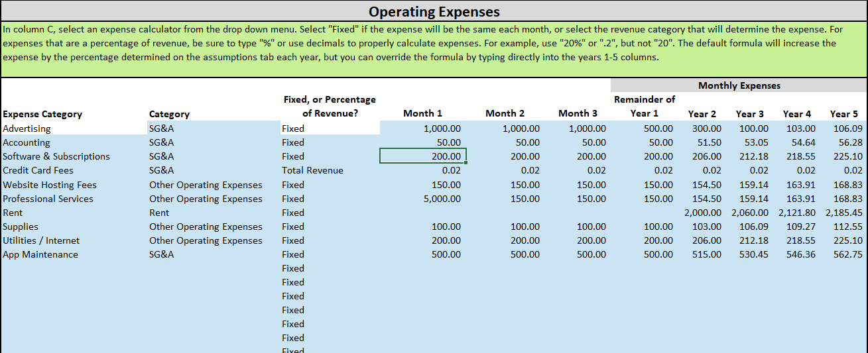Select the Operating Expenses title cell

coord(434,11)
